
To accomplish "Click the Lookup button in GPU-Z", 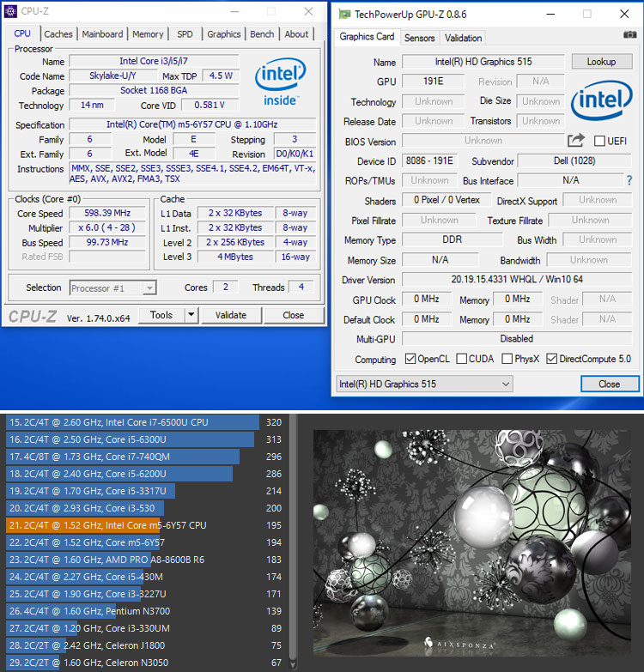I will [602, 62].
